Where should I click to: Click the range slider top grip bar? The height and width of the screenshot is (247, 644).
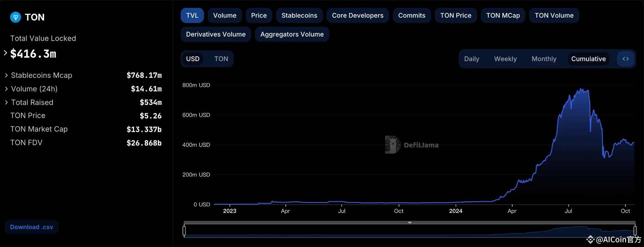(409, 222)
